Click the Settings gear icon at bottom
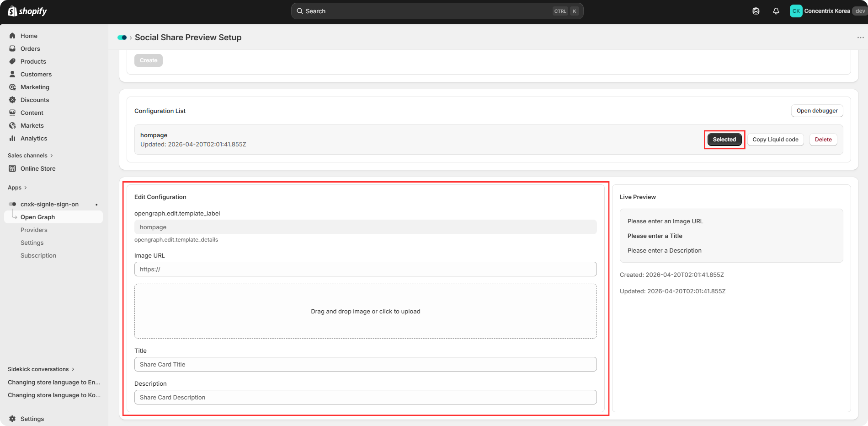This screenshot has width=868, height=426. coord(12,419)
